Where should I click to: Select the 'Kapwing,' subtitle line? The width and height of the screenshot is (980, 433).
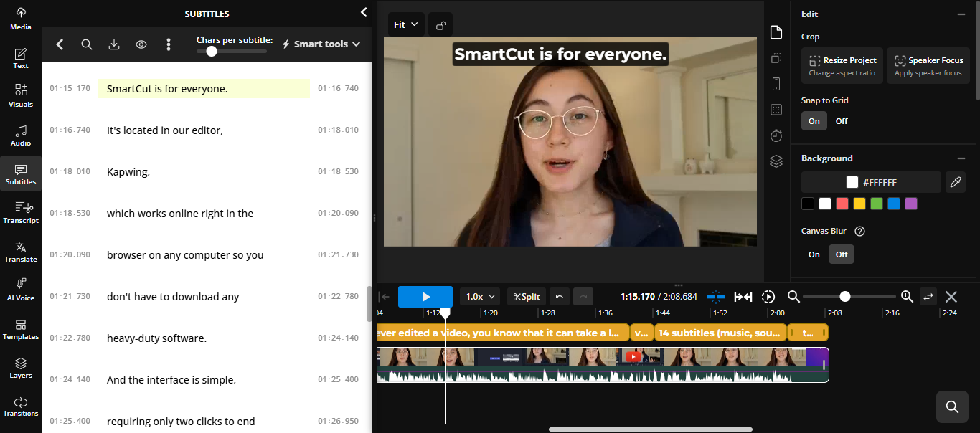(204, 172)
